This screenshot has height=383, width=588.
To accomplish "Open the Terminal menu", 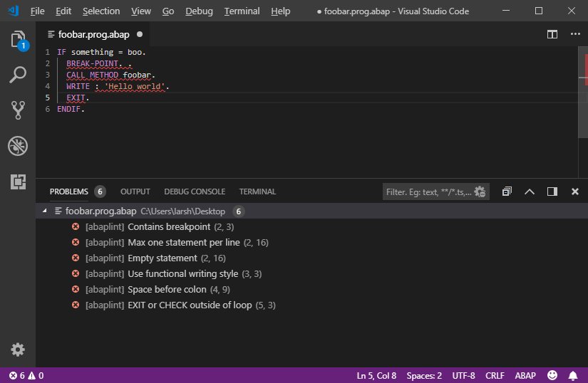I will click(242, 11).
